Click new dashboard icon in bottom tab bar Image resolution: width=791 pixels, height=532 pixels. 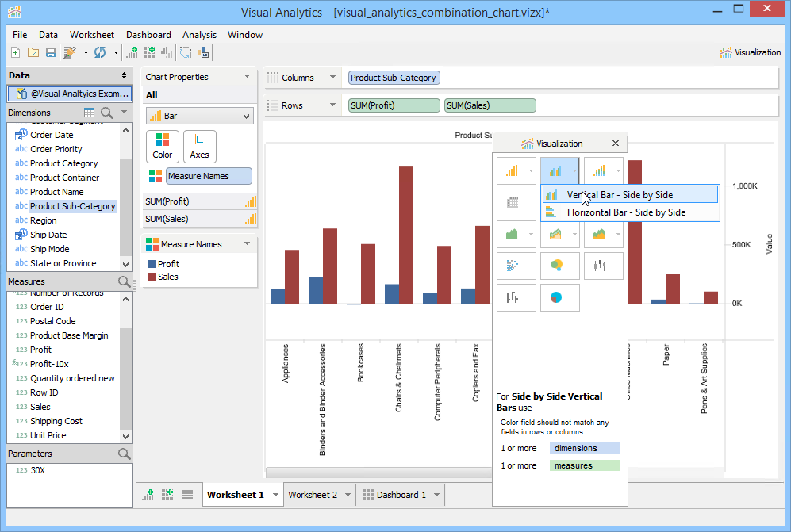pyautogui.click(x=167, y=495)
